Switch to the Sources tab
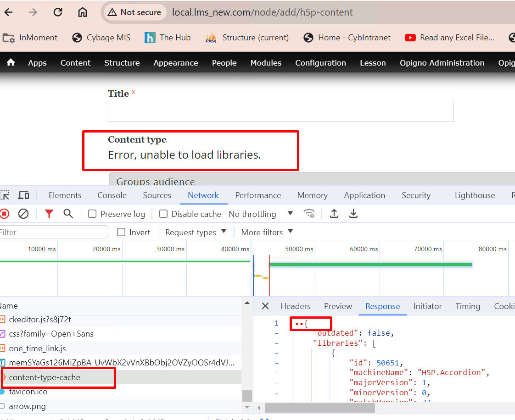 pyautogui.click(x=157, y=196)
